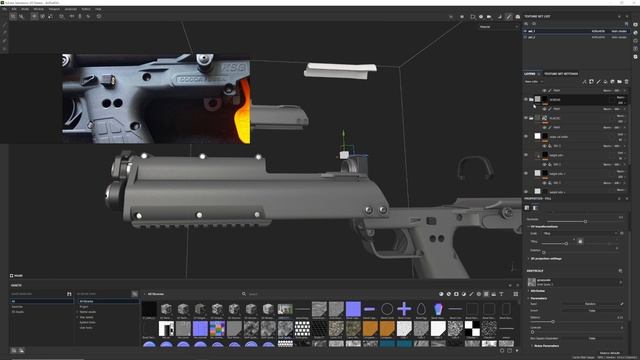Screen dimensions: 640x360
Task: Select Your assets in the Assets library list
Action: pyautogui.click(x=87, y=317)
